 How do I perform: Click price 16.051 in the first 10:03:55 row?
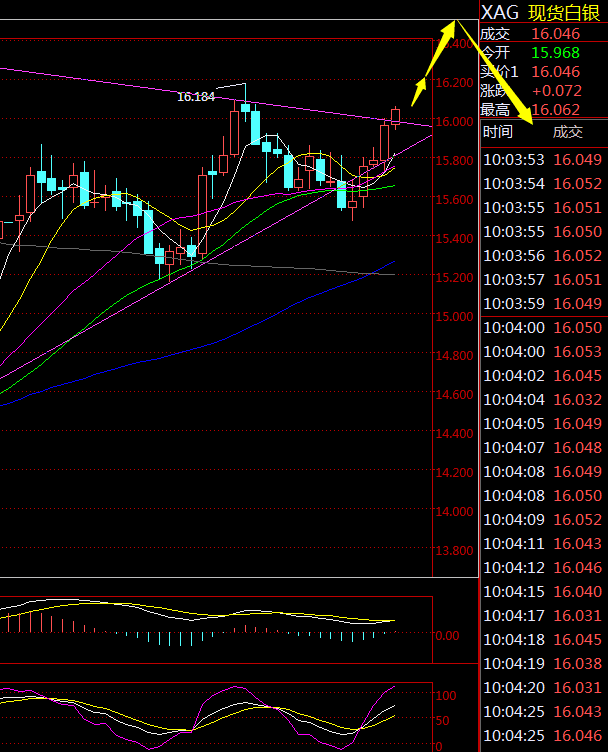577,208
